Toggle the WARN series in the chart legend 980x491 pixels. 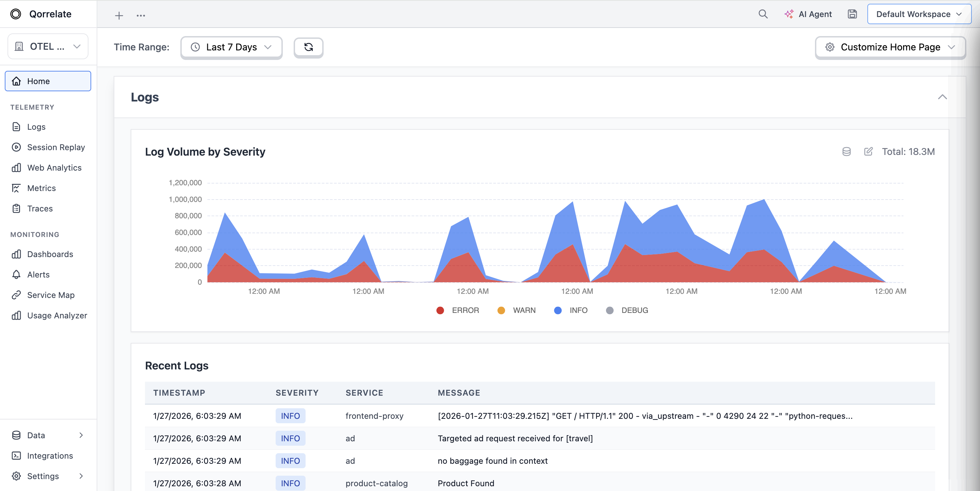[516, 310]
